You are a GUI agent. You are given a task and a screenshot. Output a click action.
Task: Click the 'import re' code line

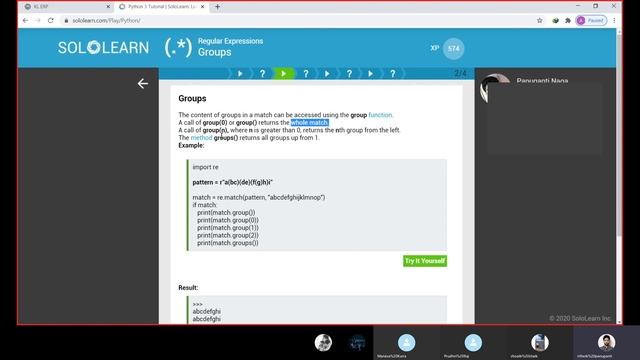(205, 167)
